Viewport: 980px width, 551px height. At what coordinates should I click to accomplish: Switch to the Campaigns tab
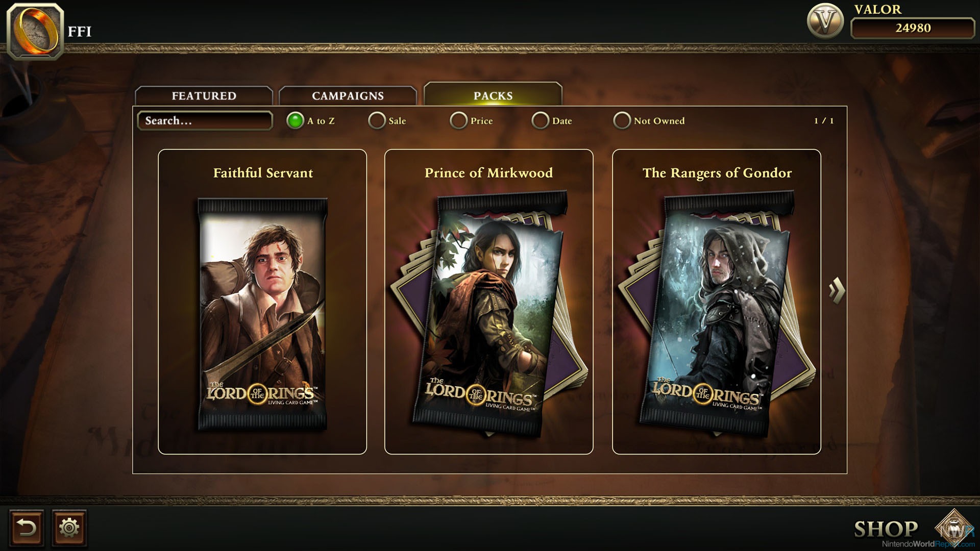click(348, 96)
